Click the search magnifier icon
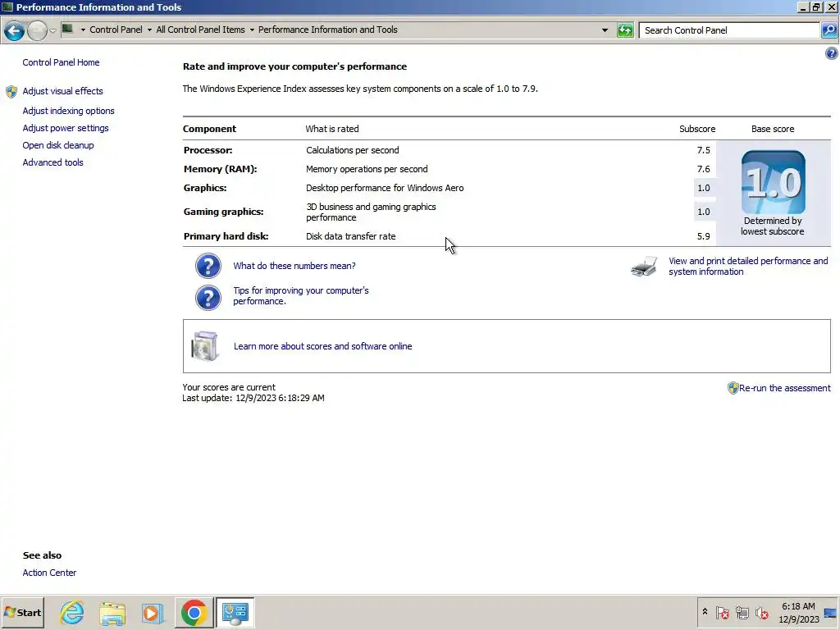Image resolution: width=840 pixels, height=630 pixels. tap(829, 30)
